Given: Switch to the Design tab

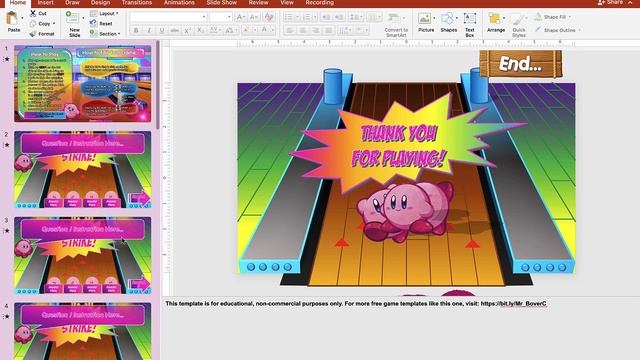Looking at the screenshot, I should tap(100, 2).
